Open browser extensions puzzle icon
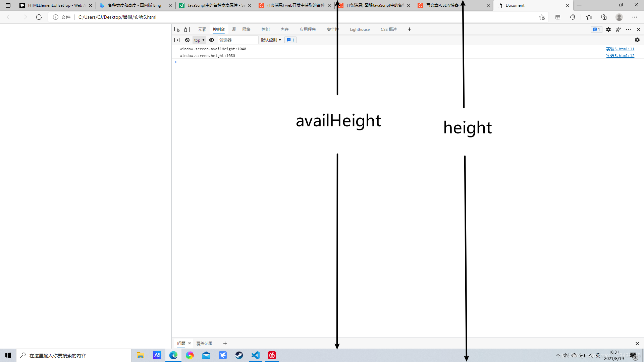The image size is (644, 362). [573, 17]
